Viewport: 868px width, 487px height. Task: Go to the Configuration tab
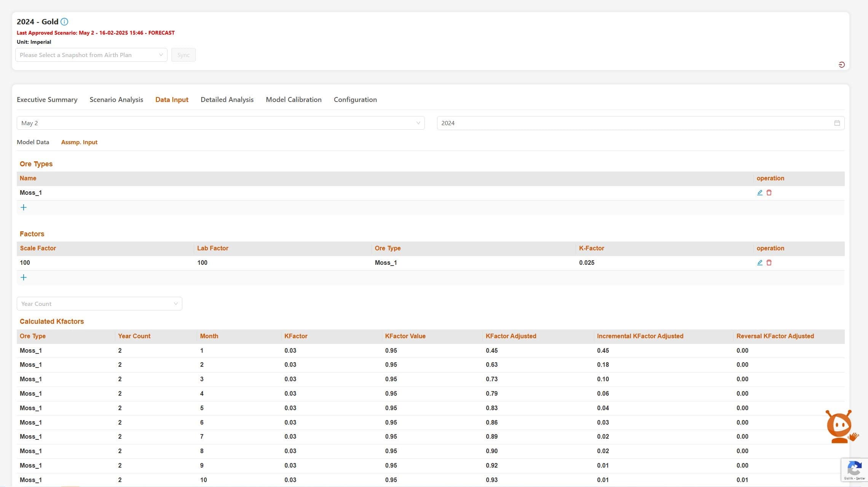coord(355,100)
